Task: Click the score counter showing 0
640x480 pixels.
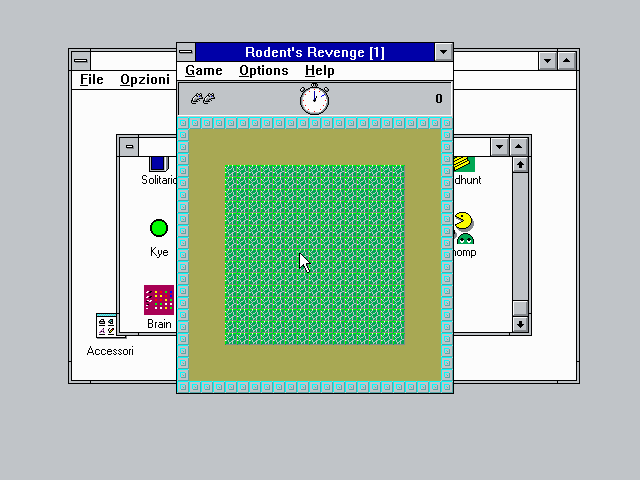Action: click(x=439, y=98)
